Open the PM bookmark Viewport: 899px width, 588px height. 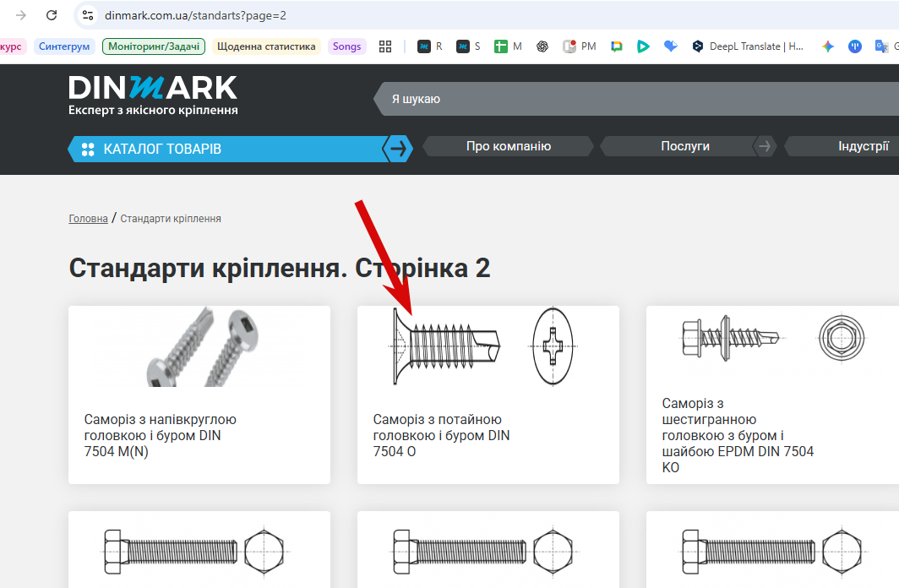click(x=580, y=46)
